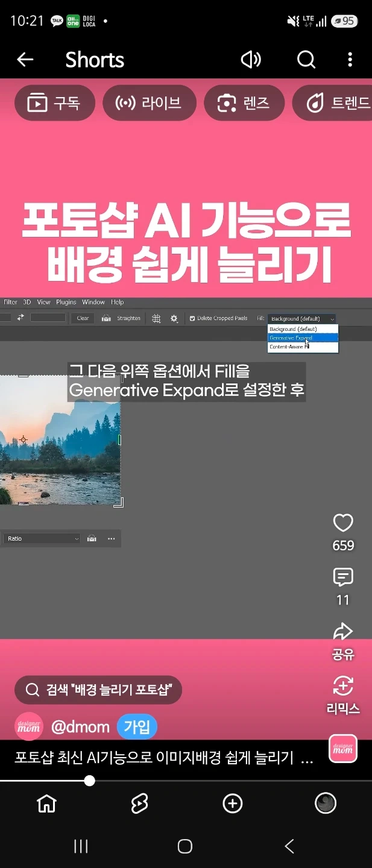Screen dimensions: 372x868
Task: Tap the 가입 join button
Action: pos(137,727)
